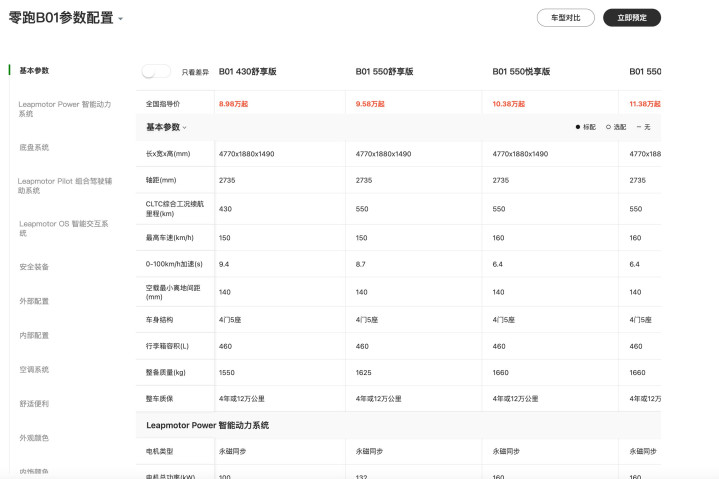Collapse the 基本参数 section chevron
Image resolution: width=719 pixels, height=479 pixels.
pyautogui.click(x=185, y=128)
